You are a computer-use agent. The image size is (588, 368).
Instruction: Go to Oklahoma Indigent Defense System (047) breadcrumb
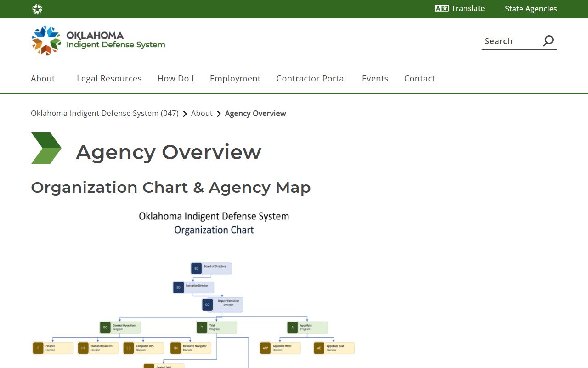click(x=105, y=113)
